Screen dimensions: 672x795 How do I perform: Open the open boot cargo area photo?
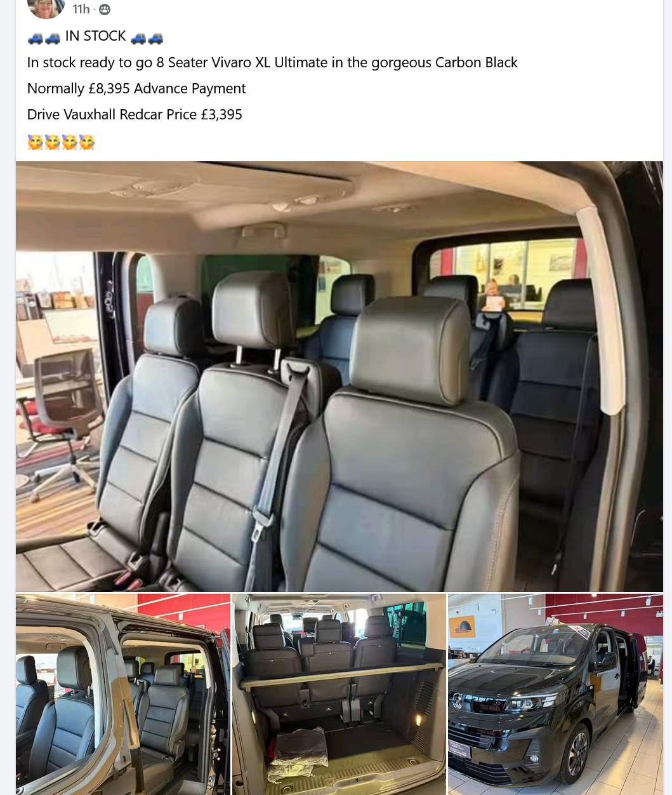tap(339, 694)
